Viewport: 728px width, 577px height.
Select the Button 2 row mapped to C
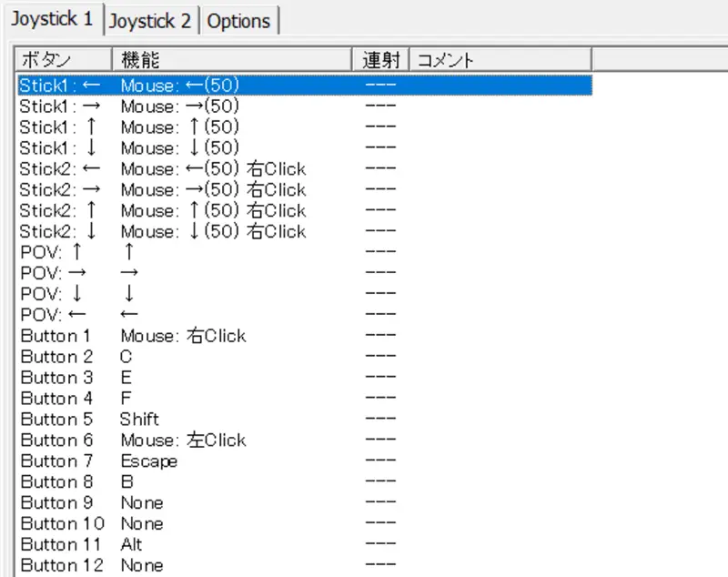click(x=305, y=357)
